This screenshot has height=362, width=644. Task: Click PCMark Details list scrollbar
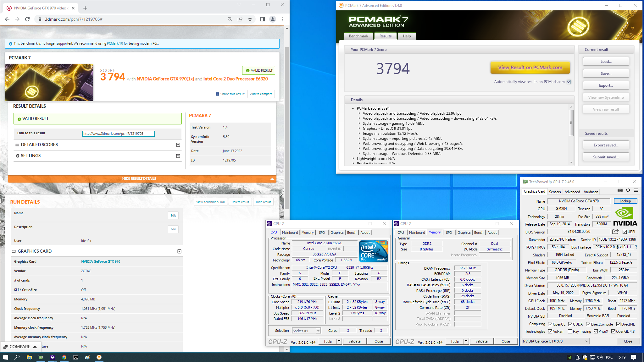coord(571,123)
